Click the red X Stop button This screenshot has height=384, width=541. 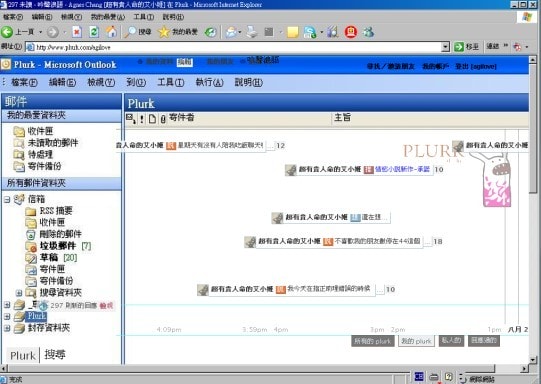coord(77,32)
